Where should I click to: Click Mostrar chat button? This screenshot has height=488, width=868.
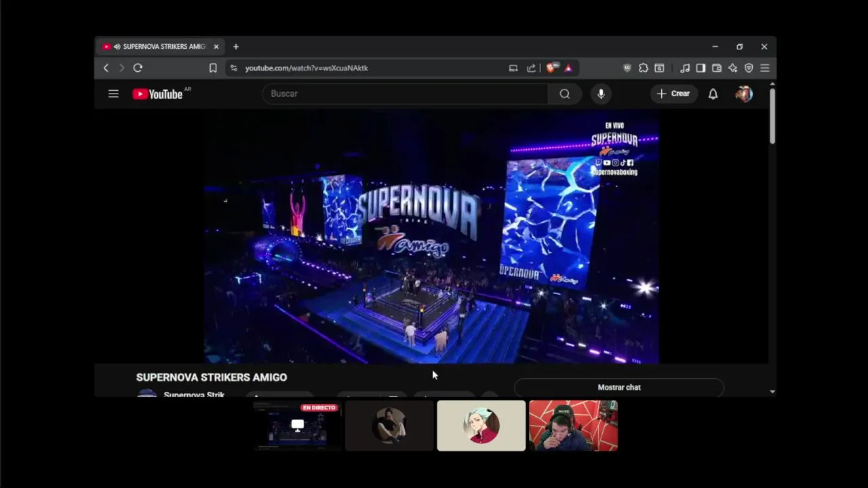point(619,387)
